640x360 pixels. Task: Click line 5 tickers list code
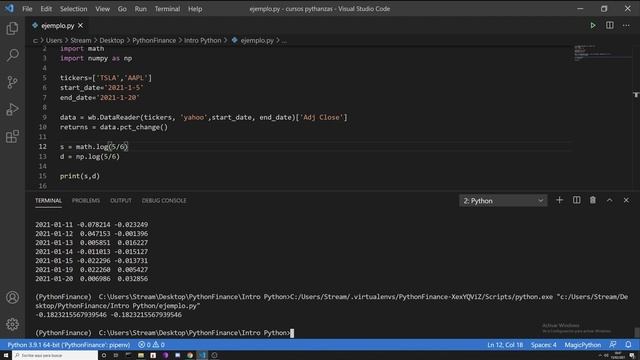click(x=106, y=78)
